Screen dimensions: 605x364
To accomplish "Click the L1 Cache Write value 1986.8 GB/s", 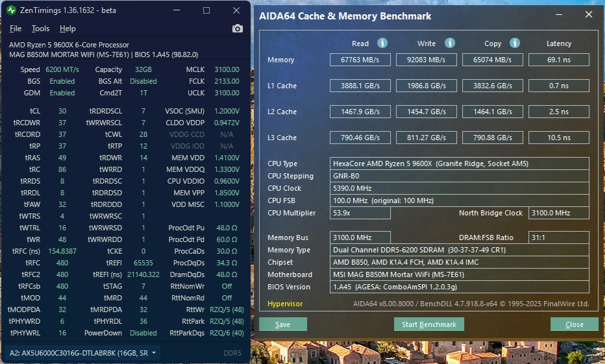I will click(426, 86).
